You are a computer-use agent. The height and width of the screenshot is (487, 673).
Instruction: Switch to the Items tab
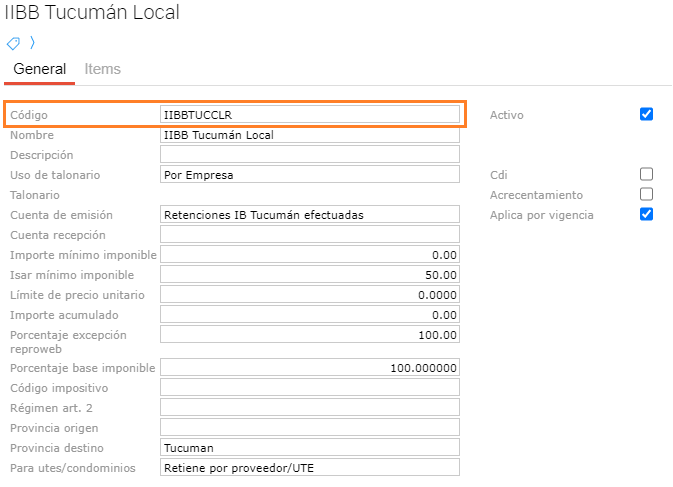coord(102,69)
